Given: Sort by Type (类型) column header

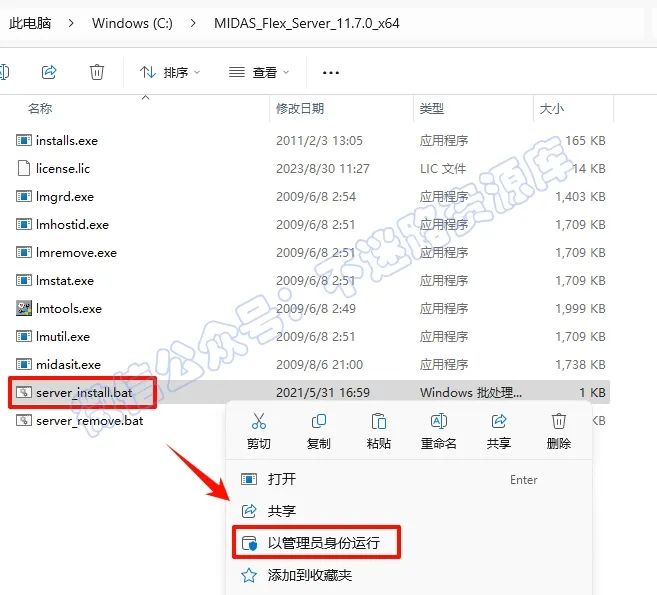Looking at the screenshot, I should (432, 109).
